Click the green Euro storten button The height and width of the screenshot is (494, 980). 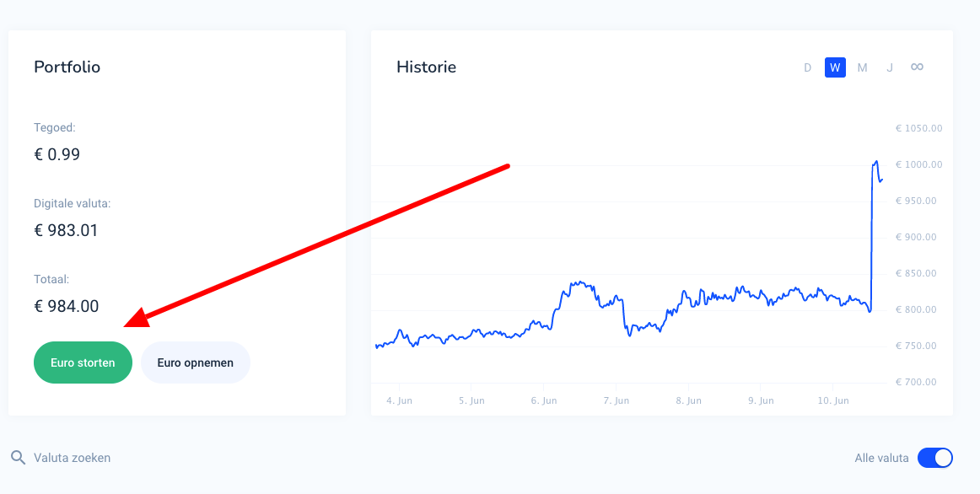pyautogui.click(x=83, y=362)
